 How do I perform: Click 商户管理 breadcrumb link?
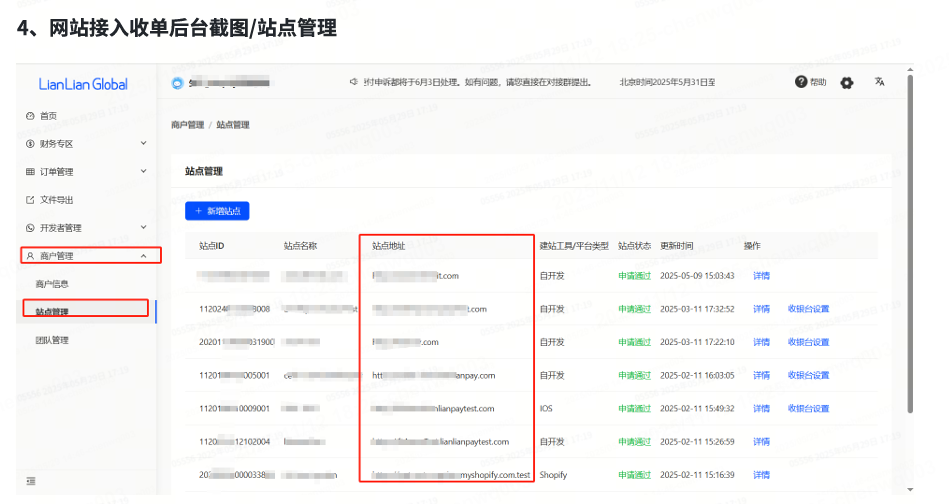188,125
